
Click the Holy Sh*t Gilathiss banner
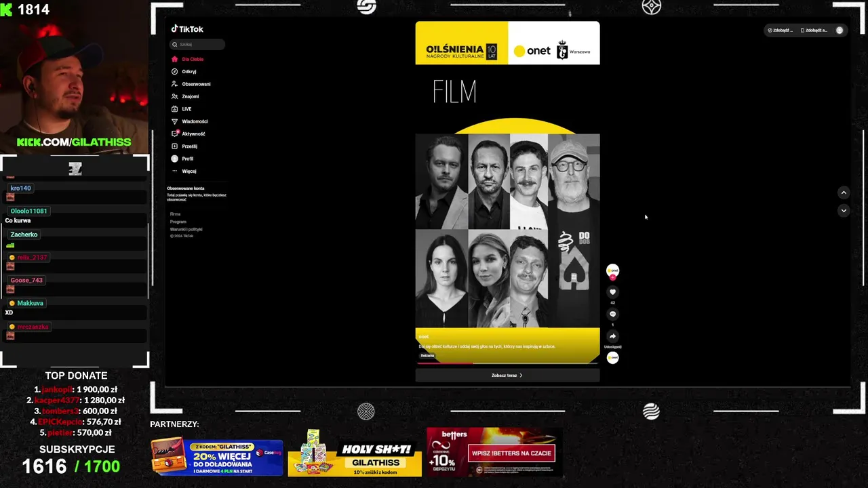[x=355, y=455]
